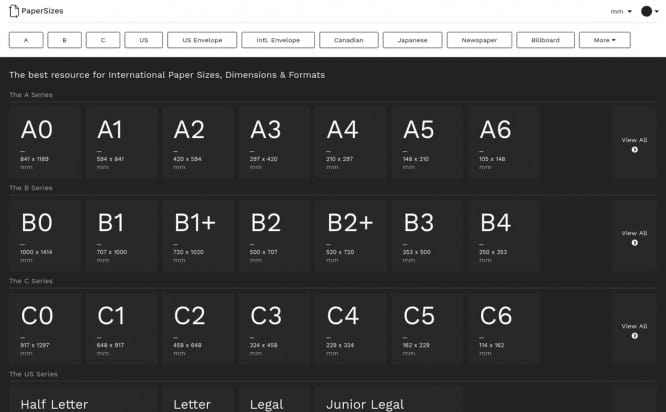
Task: Click the PaperSizes logo icon
Action: click(14, 11)
